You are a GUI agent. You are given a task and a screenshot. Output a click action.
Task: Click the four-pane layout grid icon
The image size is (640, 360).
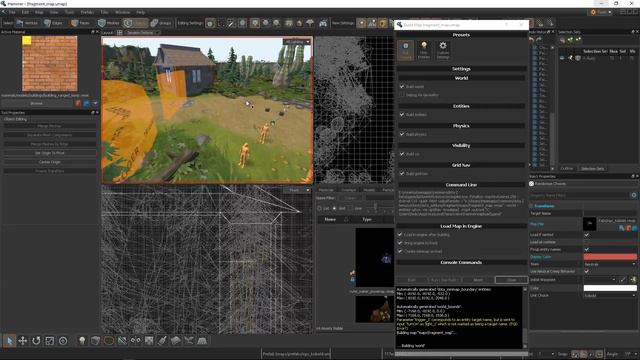click(x=120, y=32)
